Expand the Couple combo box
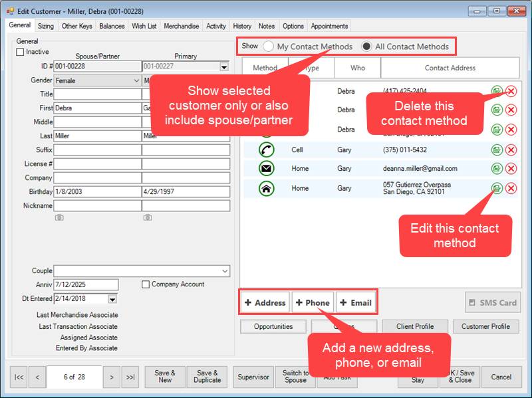 [225, 271]
